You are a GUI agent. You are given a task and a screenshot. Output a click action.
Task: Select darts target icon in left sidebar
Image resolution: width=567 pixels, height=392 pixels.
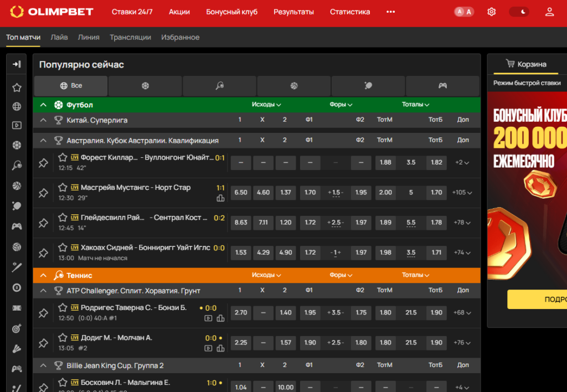[x=17, y=328]
